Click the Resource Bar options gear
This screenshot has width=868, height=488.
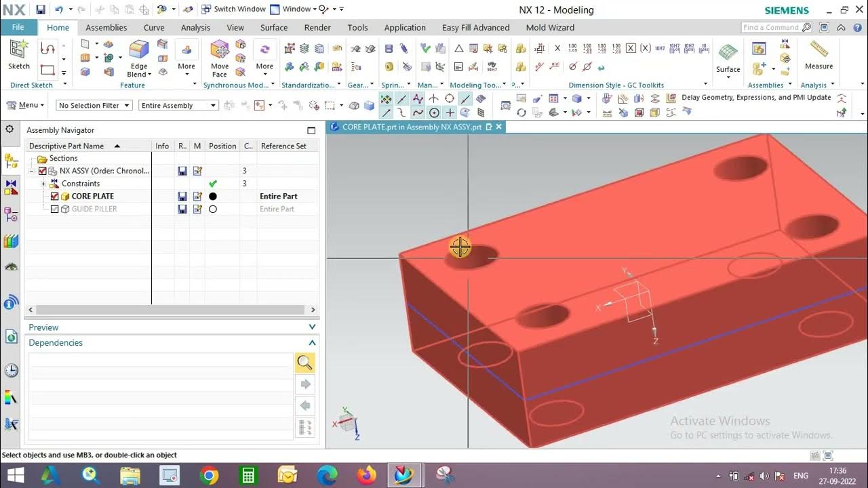pyautogui.click(x=9, y=129)
